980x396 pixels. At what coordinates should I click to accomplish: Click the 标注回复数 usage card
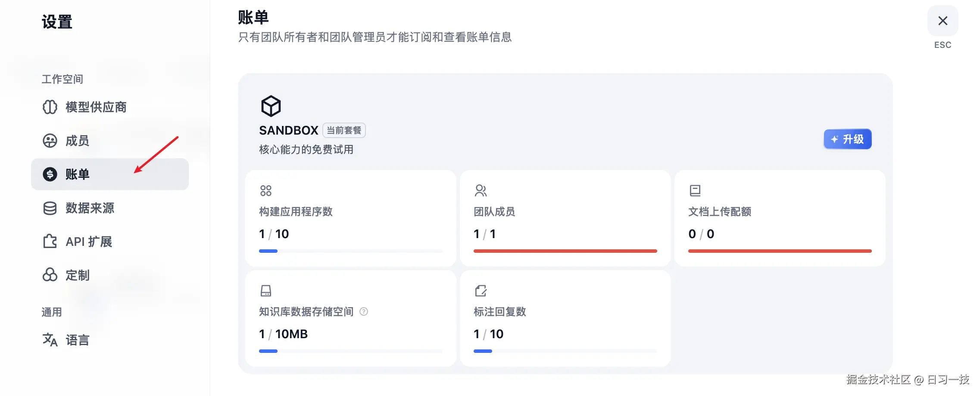coord(565,318)
